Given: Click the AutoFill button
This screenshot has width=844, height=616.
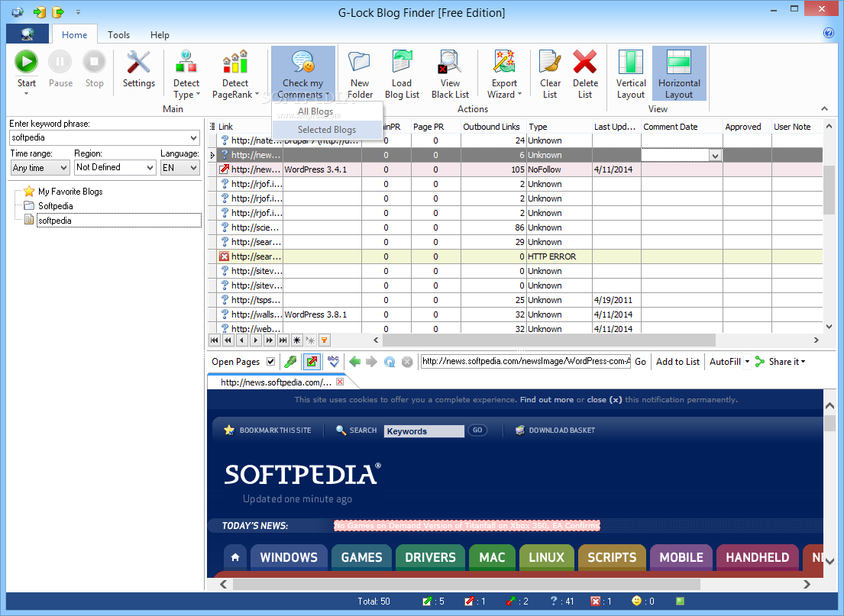Looking at the screenshot, I should tap(725, 362).
